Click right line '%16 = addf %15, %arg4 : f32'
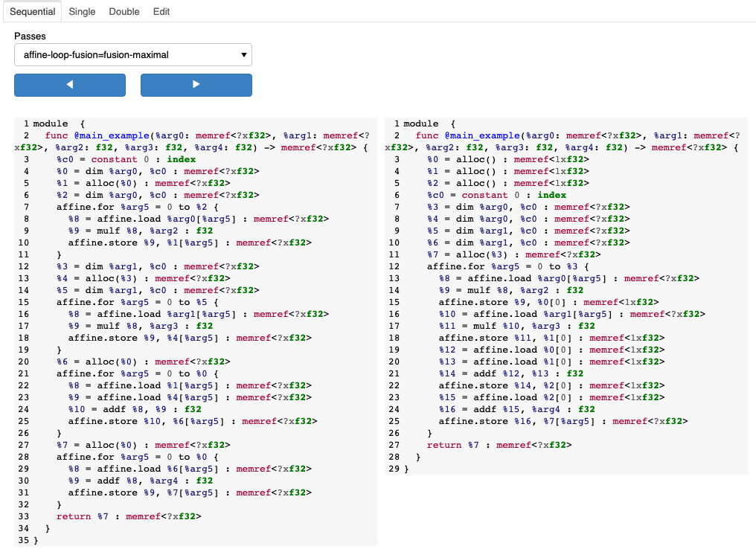The image size is (756, 549). coord(517,409)
